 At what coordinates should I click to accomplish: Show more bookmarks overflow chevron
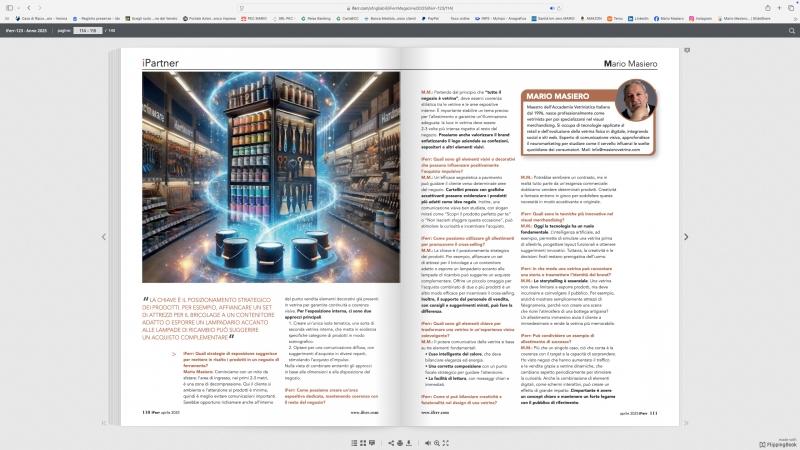click(x=795, y=18)
